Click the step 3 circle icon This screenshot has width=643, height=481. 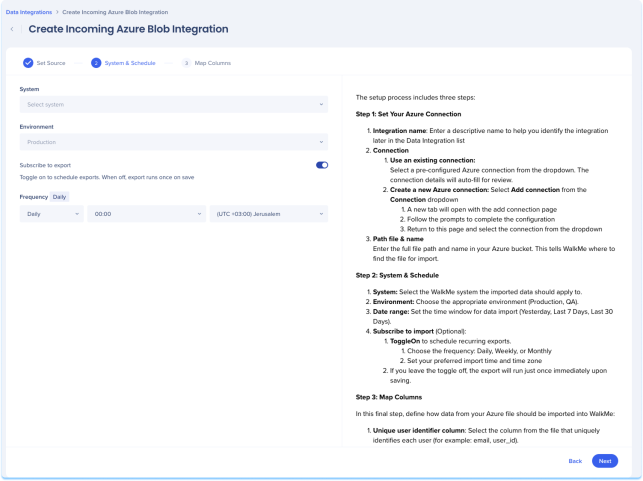point(186,63)
